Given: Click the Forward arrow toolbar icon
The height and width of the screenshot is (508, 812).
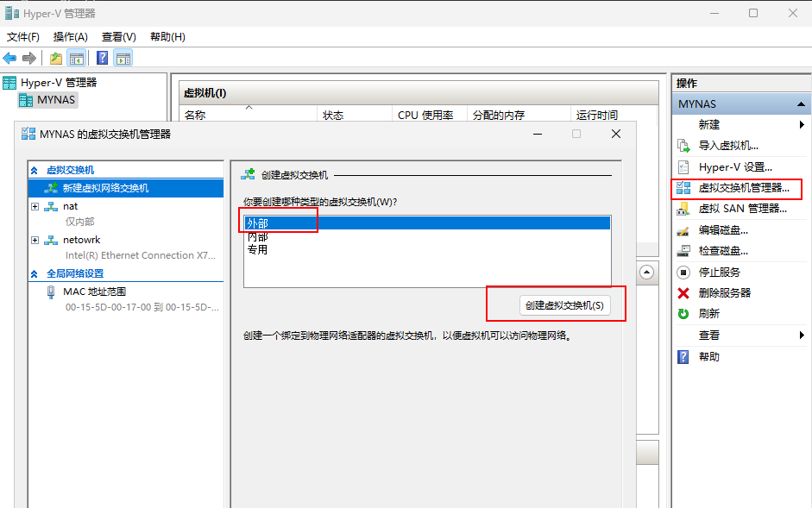Looking at the screenshot, I should pos(29,58).
